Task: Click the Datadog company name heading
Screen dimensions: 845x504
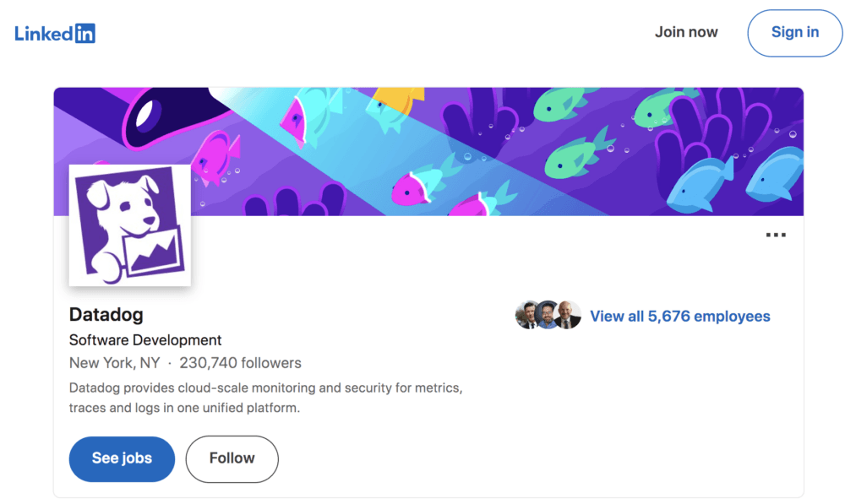Action: [106, 315]
